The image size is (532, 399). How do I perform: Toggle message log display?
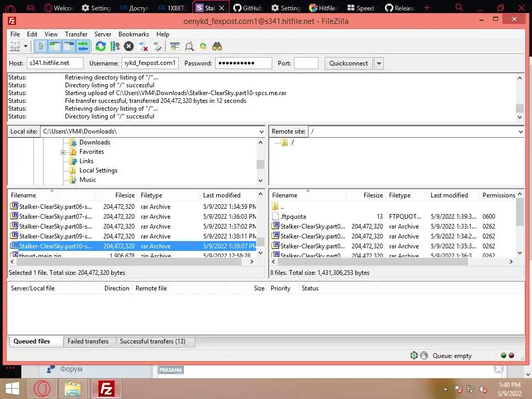pyautogui.click(x=41, y=46)
